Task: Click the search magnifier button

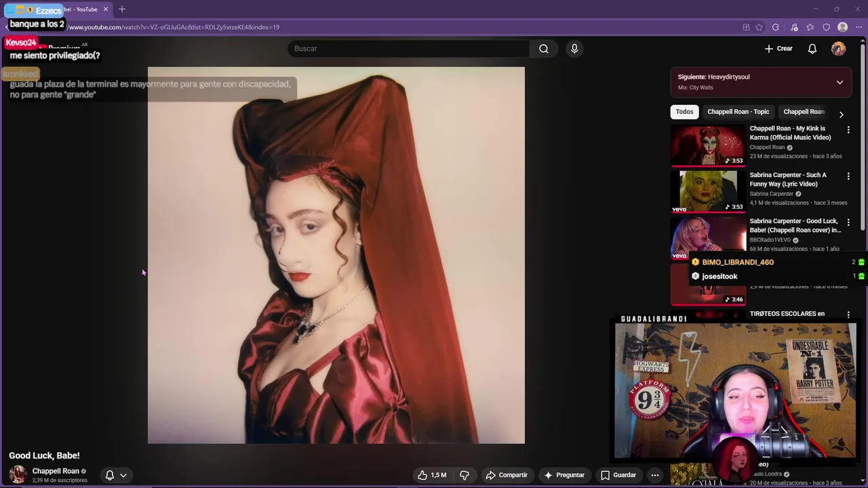Action: coord(544,49)
